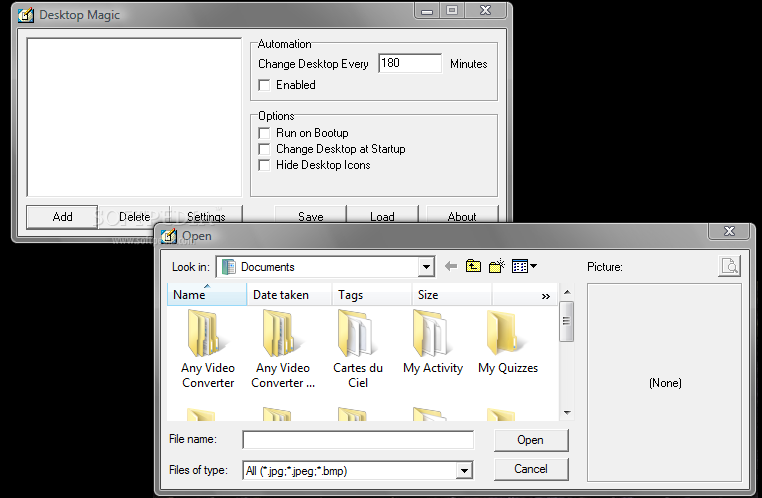The height and width of the screenshot is (498, 762).
Task: Open the View Menu icon in Open dialog
Action: click(x=524, y=266)
